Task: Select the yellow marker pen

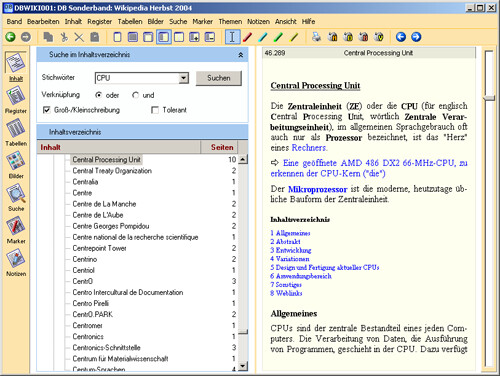Action: point(293,37)
